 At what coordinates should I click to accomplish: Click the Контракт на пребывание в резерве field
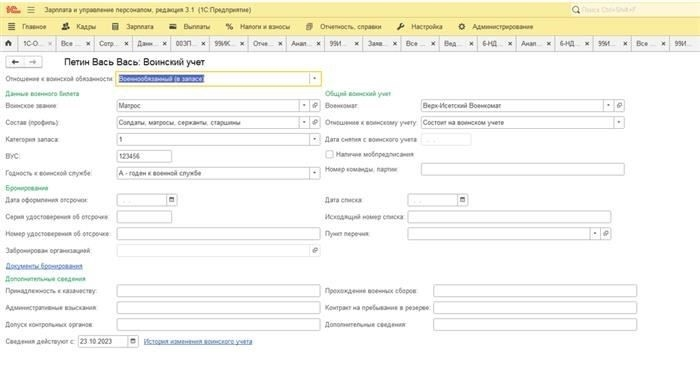[535, 308]
